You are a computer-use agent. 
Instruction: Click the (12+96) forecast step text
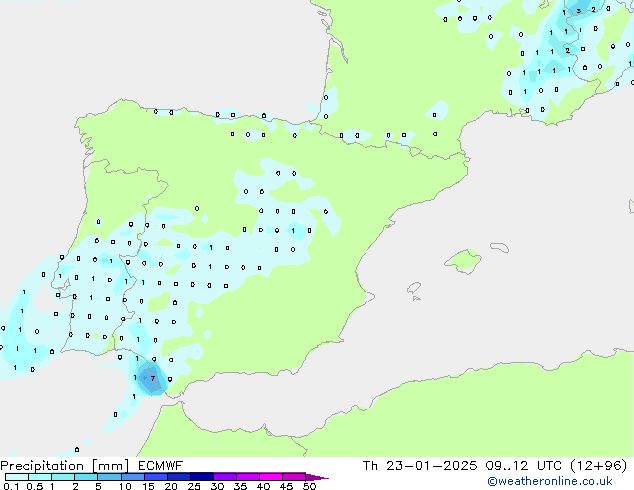click(x=596, y=465)
